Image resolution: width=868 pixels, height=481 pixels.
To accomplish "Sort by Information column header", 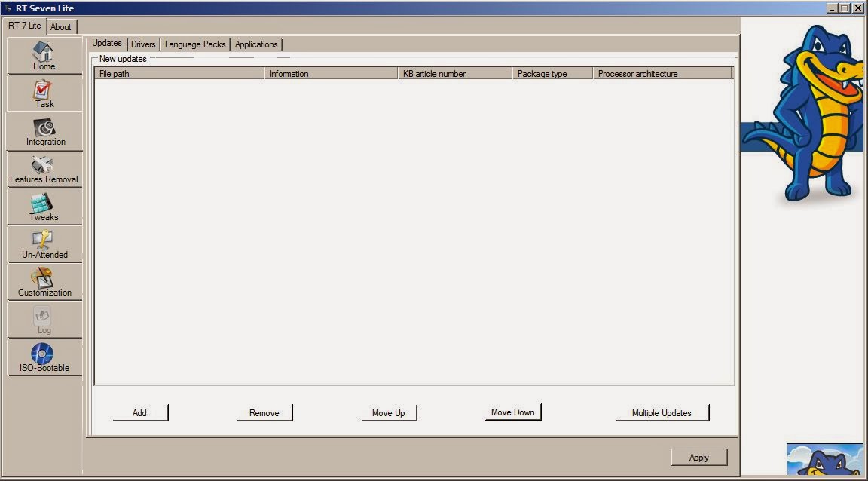I will tap(331, 73).
